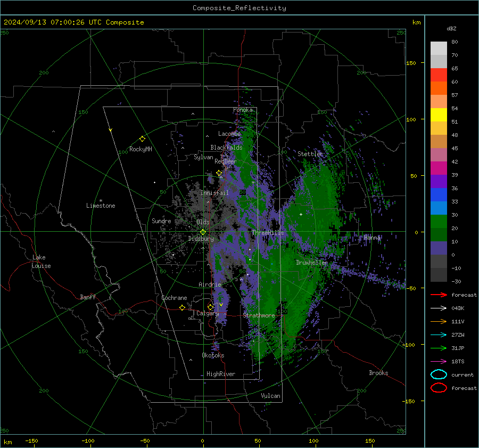Click the Okotoks town label

click(x=213, y=355)
